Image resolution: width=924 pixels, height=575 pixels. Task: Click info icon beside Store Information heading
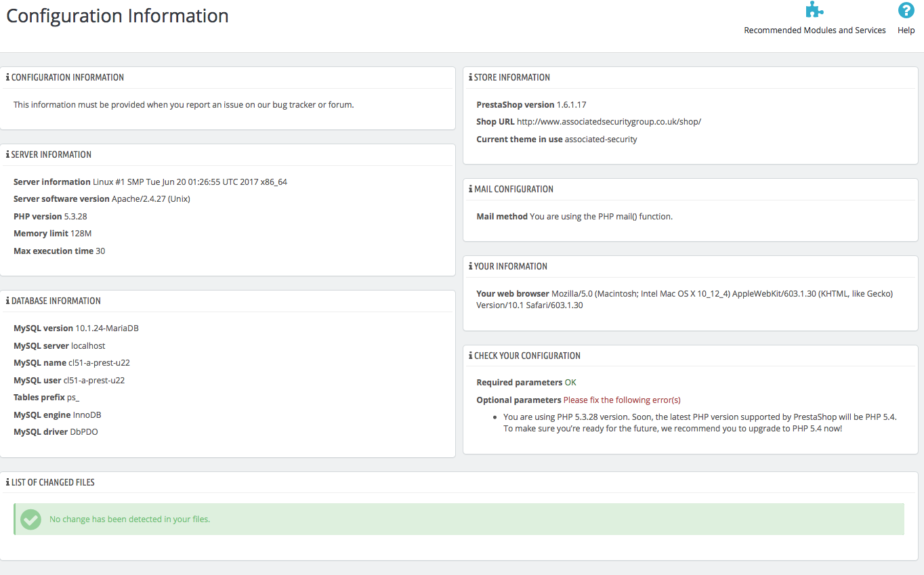471,77
